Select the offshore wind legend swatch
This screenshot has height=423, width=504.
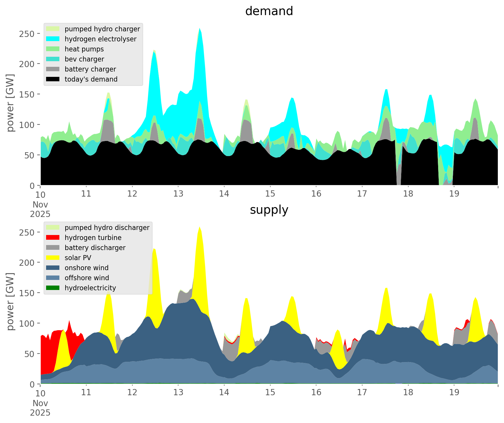point(53,278)
